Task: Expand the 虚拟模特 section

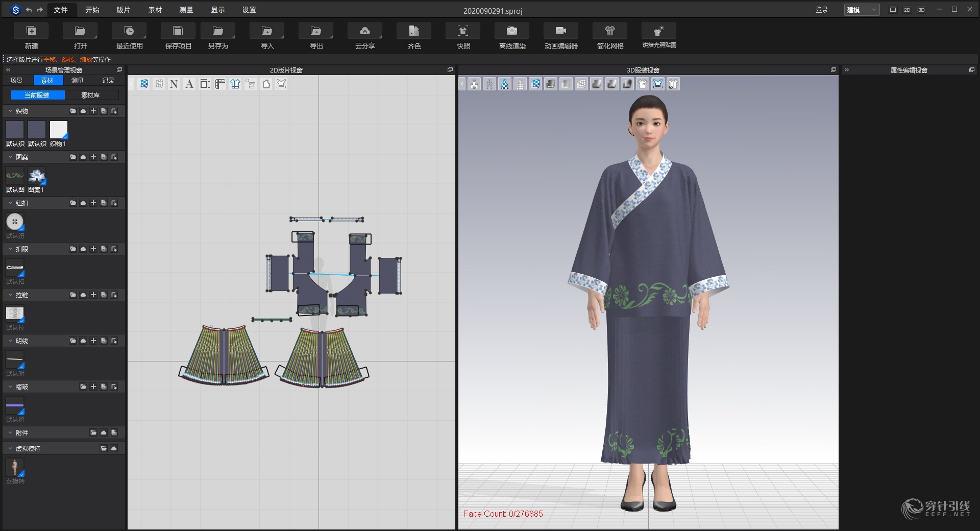Action: [x=10, y=448]
